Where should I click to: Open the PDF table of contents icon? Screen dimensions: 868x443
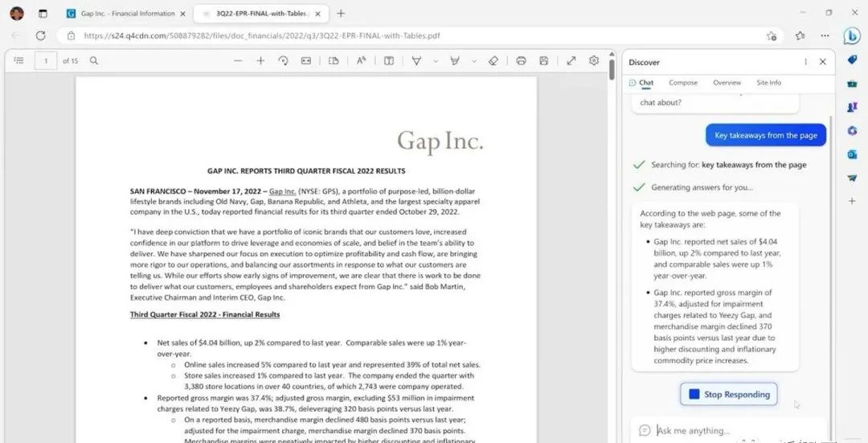point(18,60)
